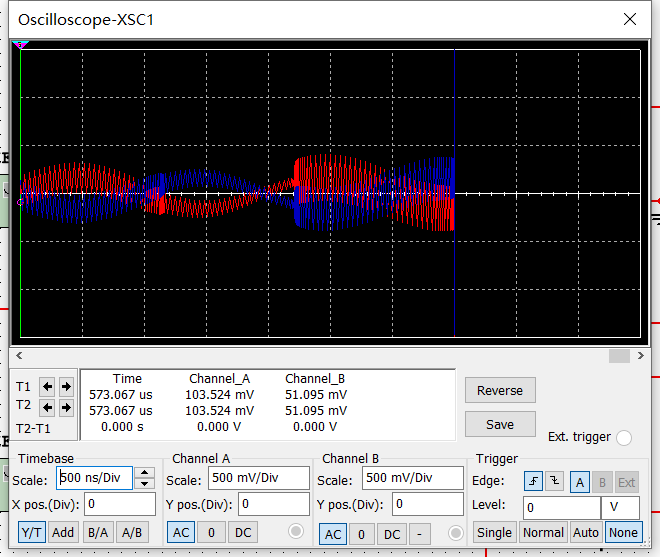Move T2 cursor right with arrow
The width and height of the screenshot is (660, 557).
click(x=66, y=407)
